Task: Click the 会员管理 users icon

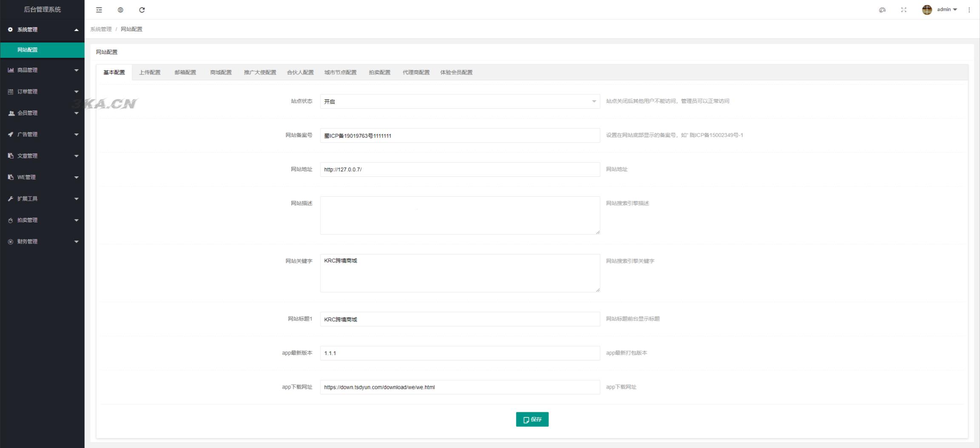Action: coord(11,113)
